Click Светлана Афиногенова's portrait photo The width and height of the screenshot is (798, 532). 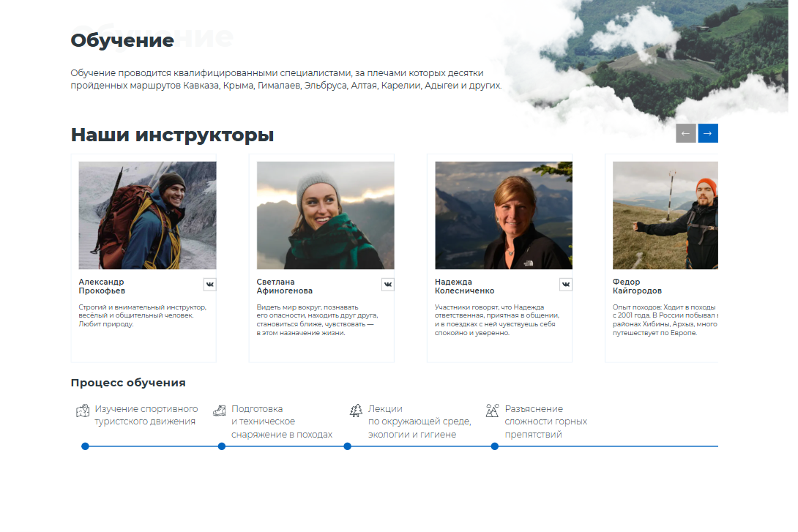click(x=325, y=215)
